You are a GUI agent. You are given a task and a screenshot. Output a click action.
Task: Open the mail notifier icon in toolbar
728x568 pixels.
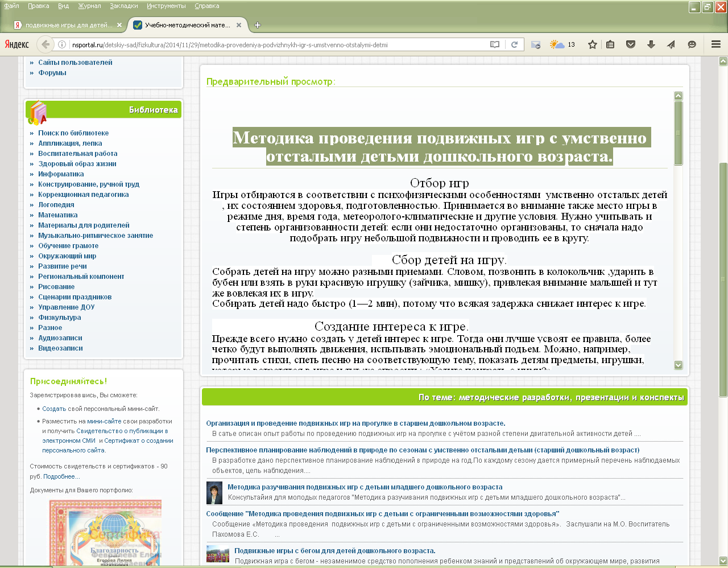click(x=536, y=44)
